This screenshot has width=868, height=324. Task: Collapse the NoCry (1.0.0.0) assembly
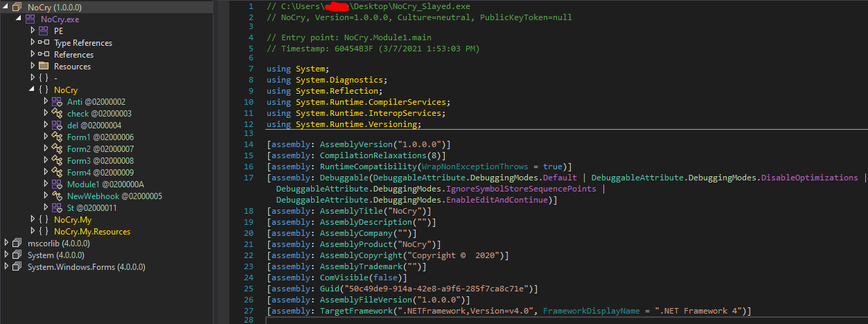(x=7, y=7)
